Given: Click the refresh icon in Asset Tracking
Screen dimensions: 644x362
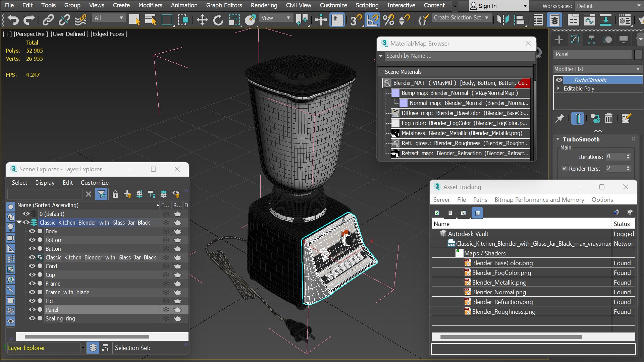Looking at the screenshot, I should pos(437,213).
